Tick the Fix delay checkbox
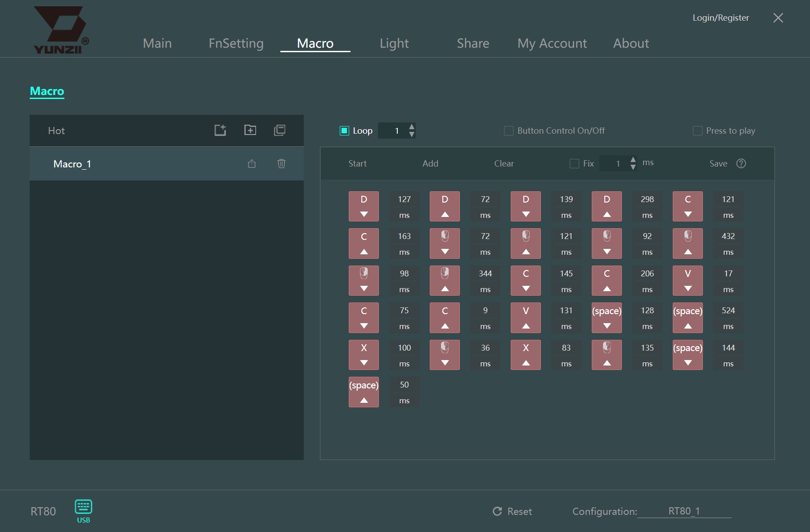The width and height of the screenshot is (810, 532). click(x=574, y=163)
